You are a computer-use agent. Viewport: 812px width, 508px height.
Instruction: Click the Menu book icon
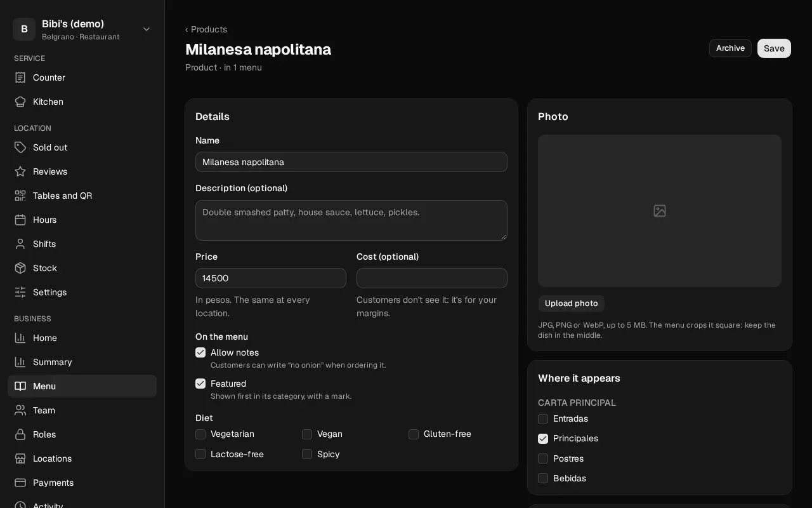pyautogui.click(x=20, y=386)
